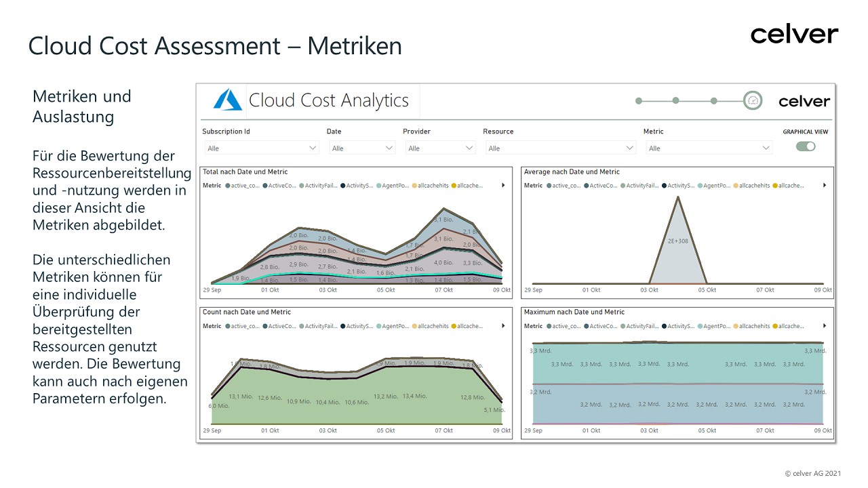Click the '07 Okt' axis label in Maximum chart

pos(765,430)
